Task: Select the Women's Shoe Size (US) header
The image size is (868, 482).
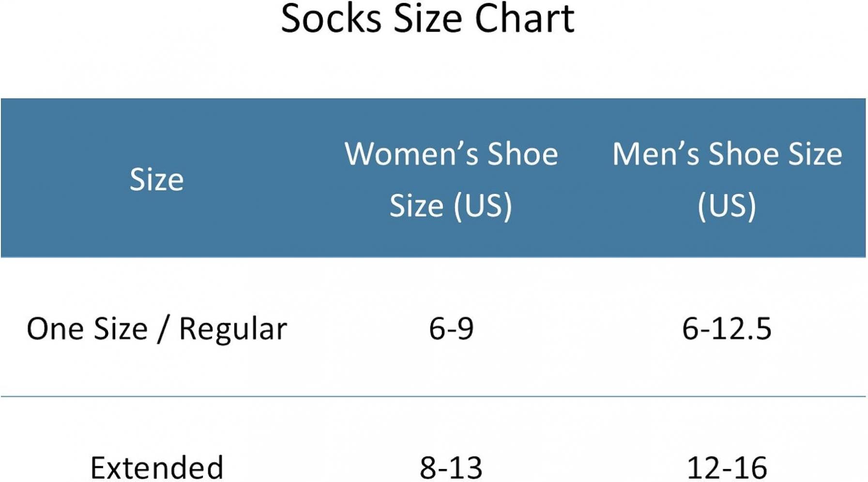Action: [x=451, y=179]
